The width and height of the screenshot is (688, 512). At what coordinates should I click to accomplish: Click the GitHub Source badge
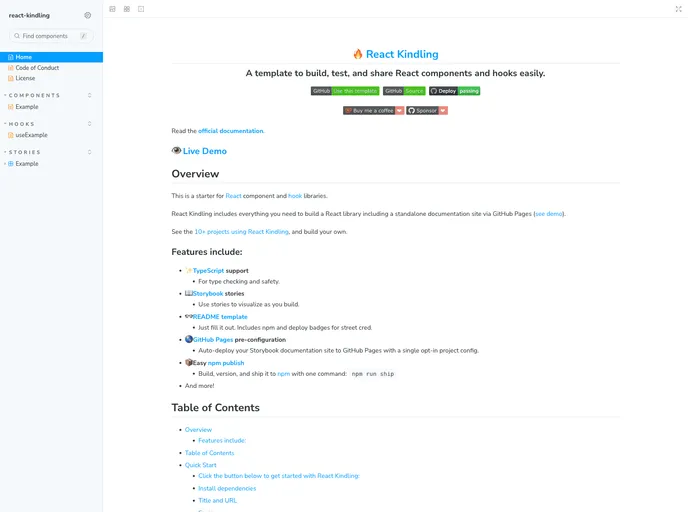point(404,91)
